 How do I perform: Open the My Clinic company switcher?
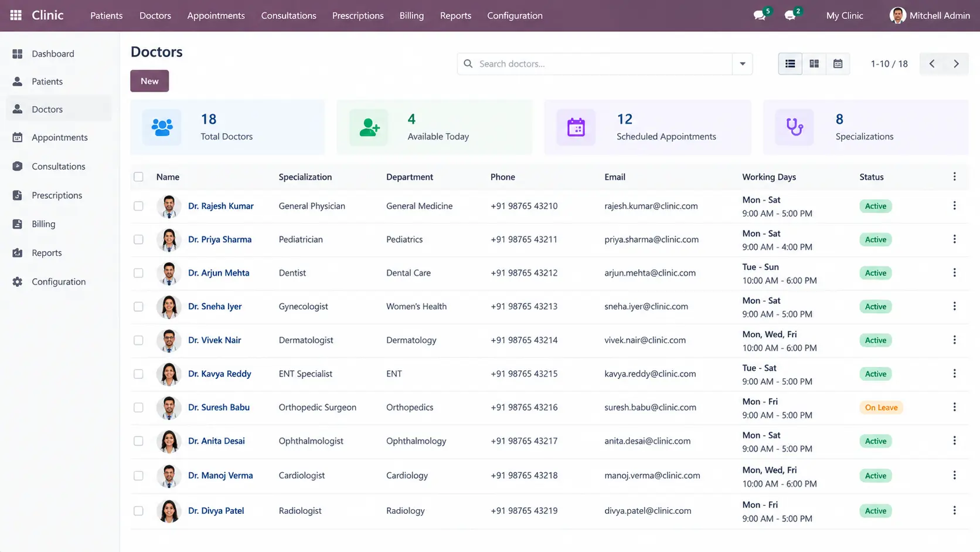[845, 16]
